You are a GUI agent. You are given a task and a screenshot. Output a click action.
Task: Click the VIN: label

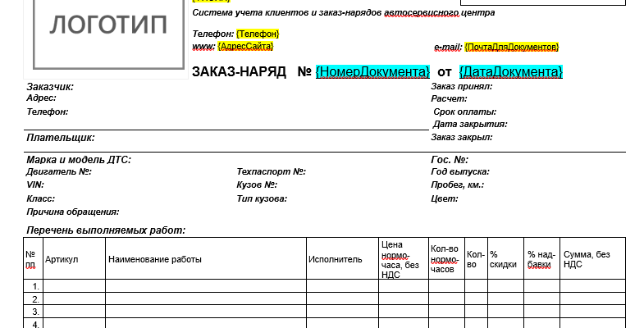35,184
